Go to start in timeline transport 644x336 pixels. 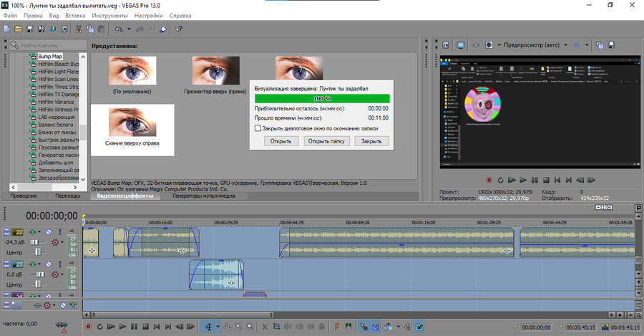point(157,327)
